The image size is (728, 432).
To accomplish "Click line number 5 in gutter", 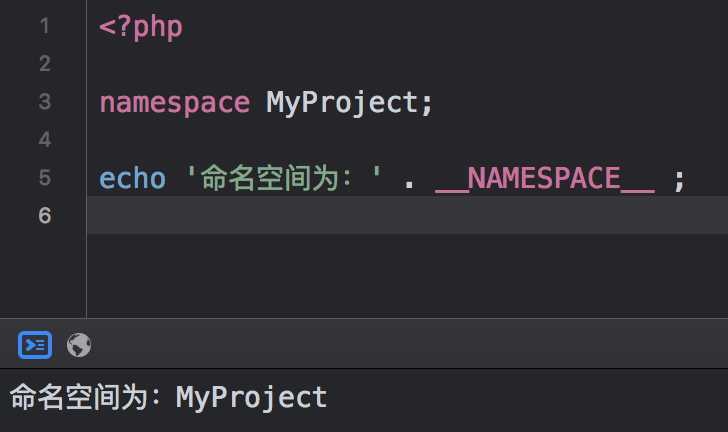I will click(45, 178).
